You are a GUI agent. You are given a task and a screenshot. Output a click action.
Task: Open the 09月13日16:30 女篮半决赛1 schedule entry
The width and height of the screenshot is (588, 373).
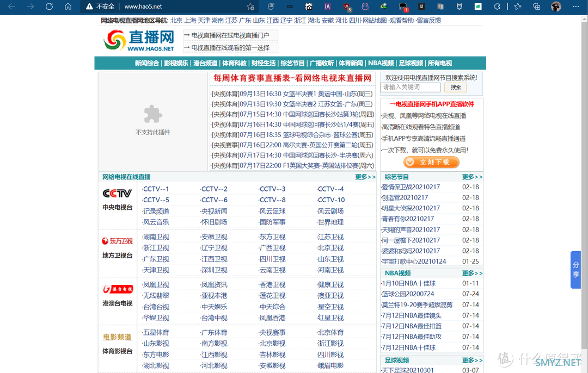pyautogui.click(x=292, y=94)
